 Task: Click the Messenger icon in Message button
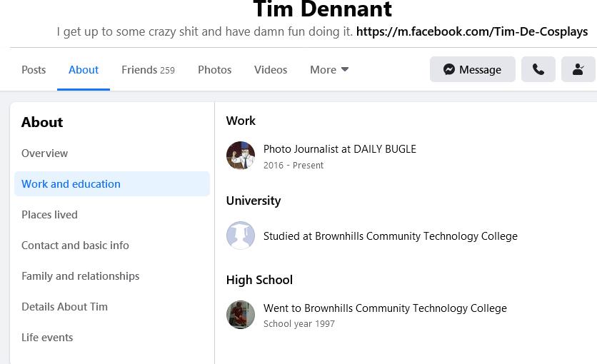click(x=449, y=70)
